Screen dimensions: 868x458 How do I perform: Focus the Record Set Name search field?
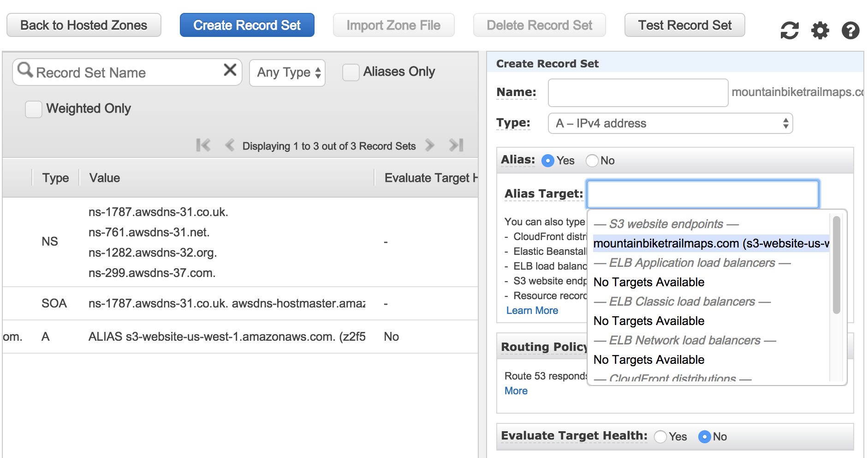click(127, 72)
